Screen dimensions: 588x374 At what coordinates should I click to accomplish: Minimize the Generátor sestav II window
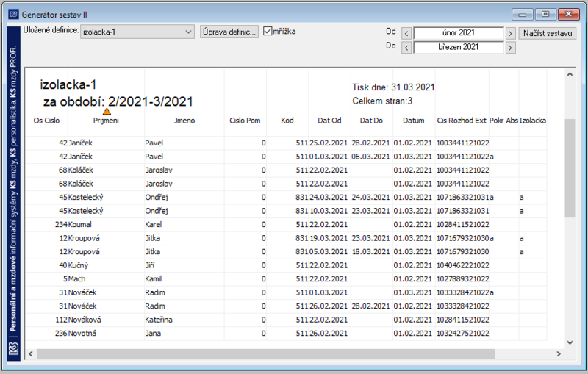[x=522, y=14]
